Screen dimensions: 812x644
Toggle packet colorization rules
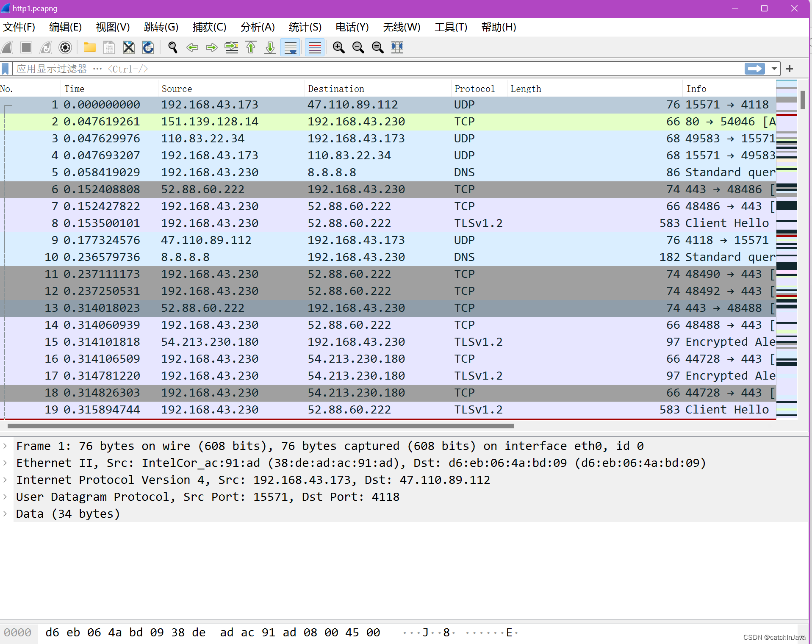click(315, 47)
